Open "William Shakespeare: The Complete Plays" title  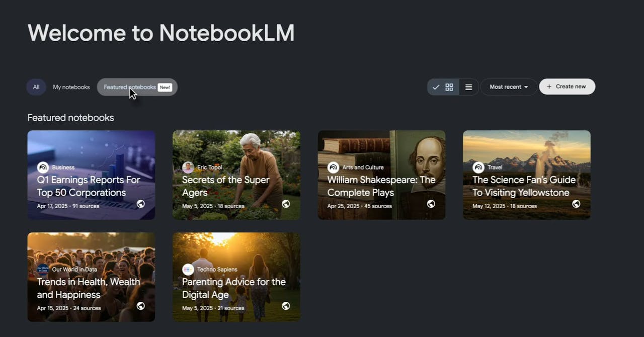pyautogui.click(x=381, y=186)
